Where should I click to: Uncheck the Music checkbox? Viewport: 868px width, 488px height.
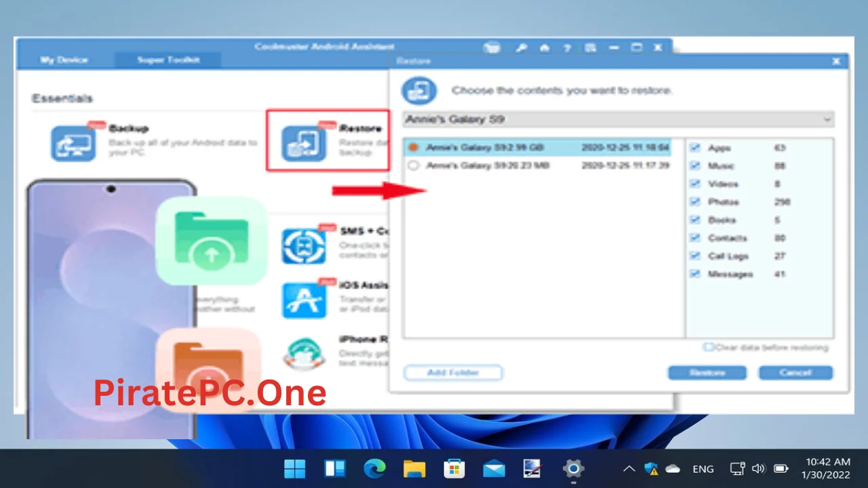click(695, 165)
